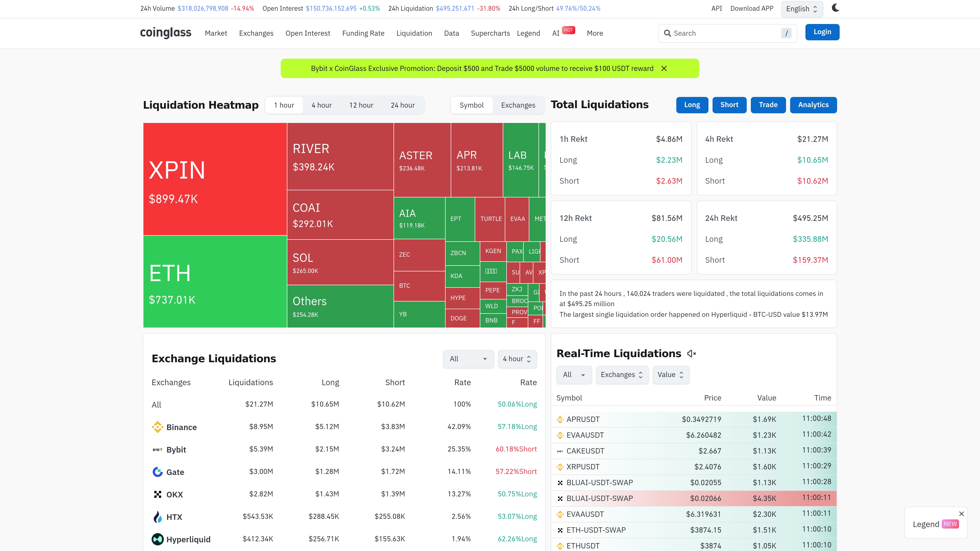
Task: Open Exchange Liquidations 4 hour dropdown
Action: [x=517, y=359]
